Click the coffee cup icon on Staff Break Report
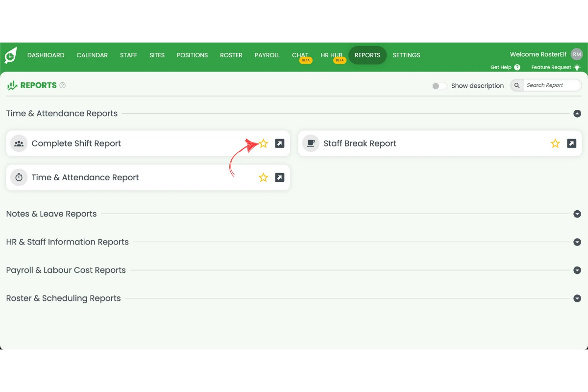The image size is (588, 392). click(x=311, y=144)
